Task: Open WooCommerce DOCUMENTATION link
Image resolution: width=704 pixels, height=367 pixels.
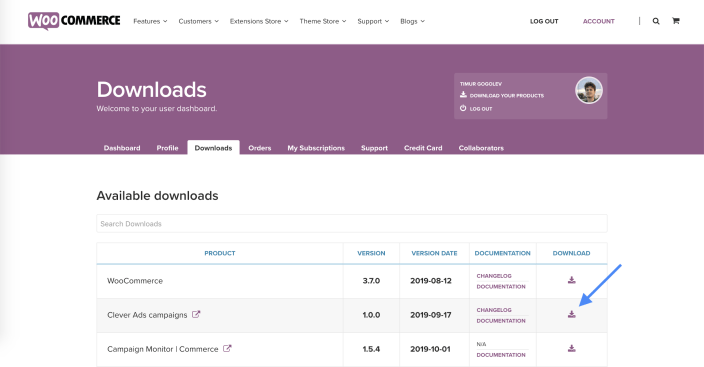Action: [501, 287]
